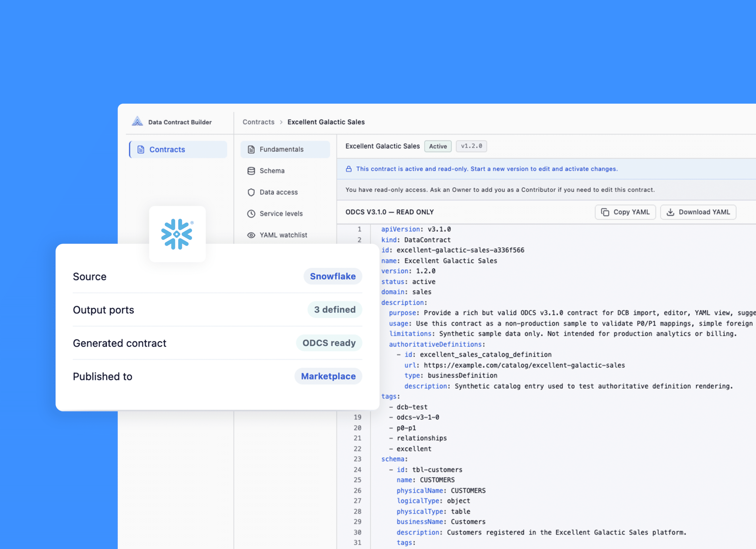Click the Fundamentals page icon

(251, 149)
